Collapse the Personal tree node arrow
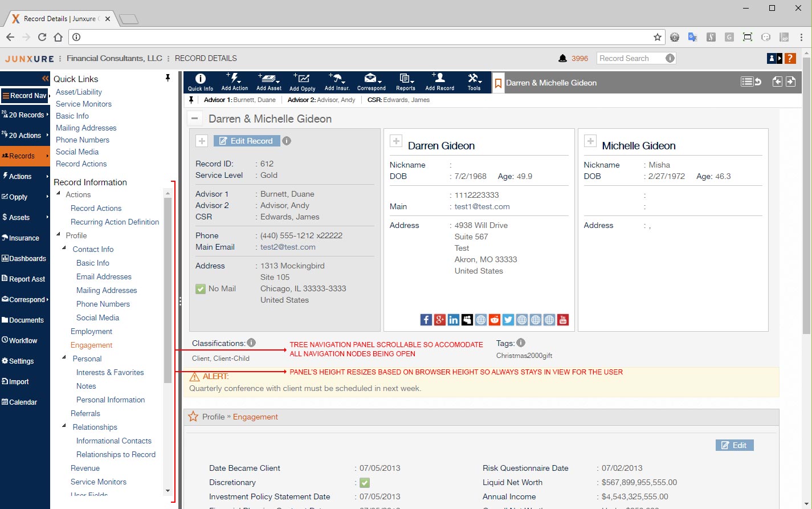Image resolution: width=812 pixels, height=509 pixels. tap(64, 358)
